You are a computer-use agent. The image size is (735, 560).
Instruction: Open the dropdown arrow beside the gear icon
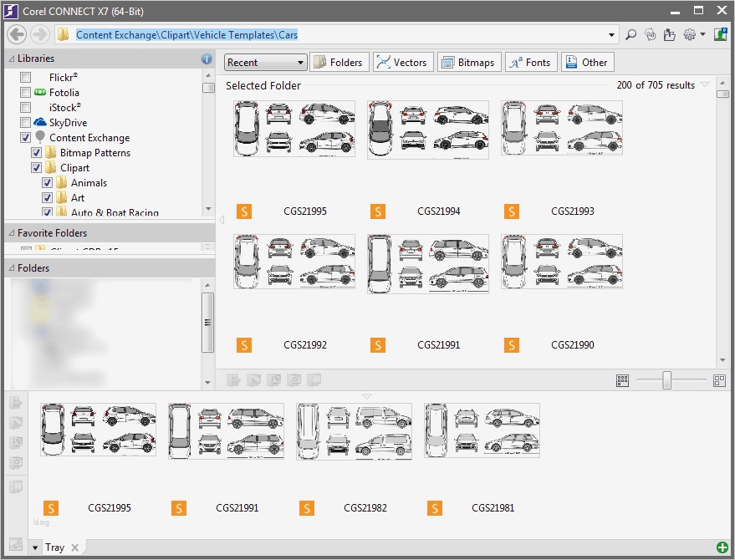pyautogui.click(x=702, y=34)
